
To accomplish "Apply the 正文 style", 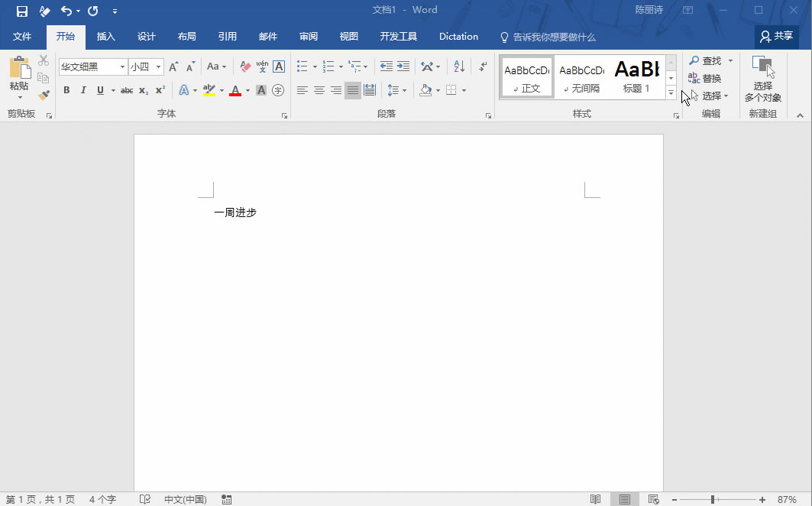I will [526, 77].
